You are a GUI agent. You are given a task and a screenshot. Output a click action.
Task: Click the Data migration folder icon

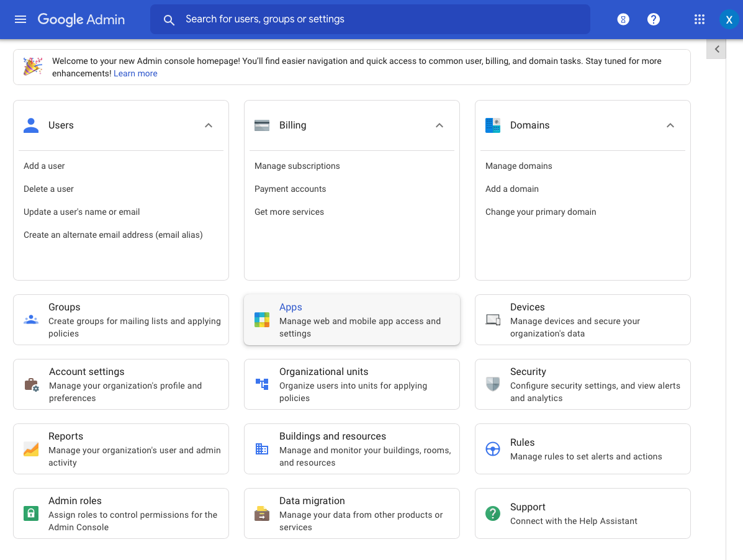click(x=262, y=513)
